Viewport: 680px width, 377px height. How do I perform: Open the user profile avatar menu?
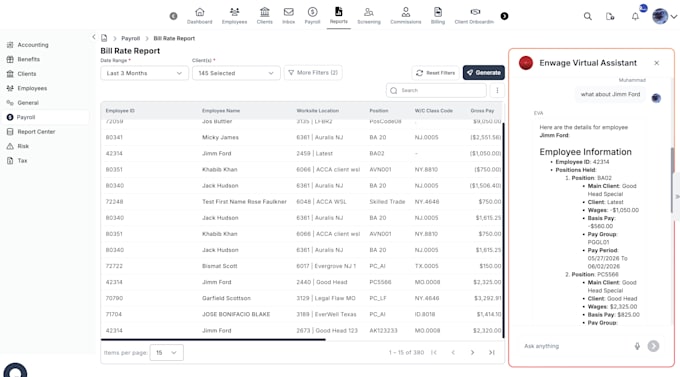(x=660, y=16)
